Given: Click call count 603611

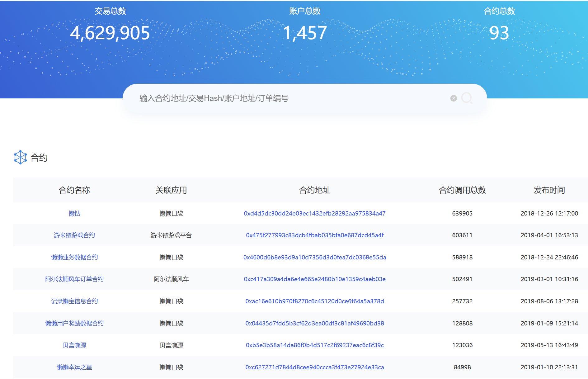Looking at the screenshot, I should (462, 235).
